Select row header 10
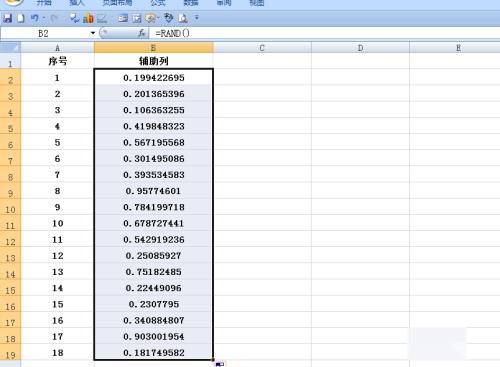Image resolution: width=500 pixels, height=367 pixels. coord(10,207)
